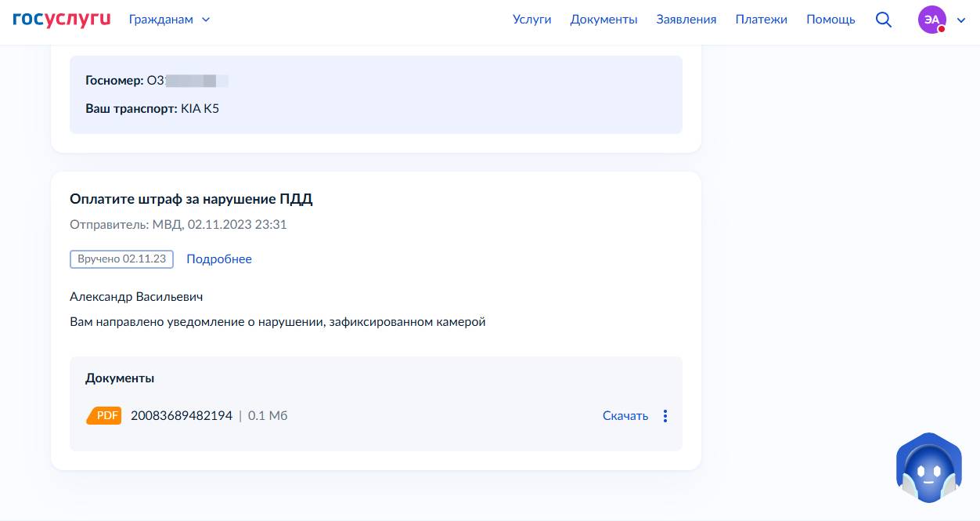This screenshot has width=980, height=521.
Task: Click the orange PDF file icon
Action: (104, 416)
